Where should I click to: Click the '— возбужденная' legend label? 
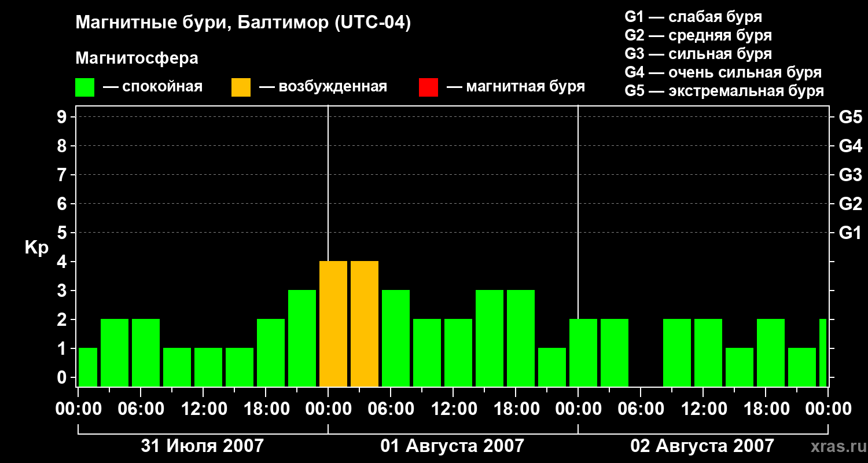[323, 87]
